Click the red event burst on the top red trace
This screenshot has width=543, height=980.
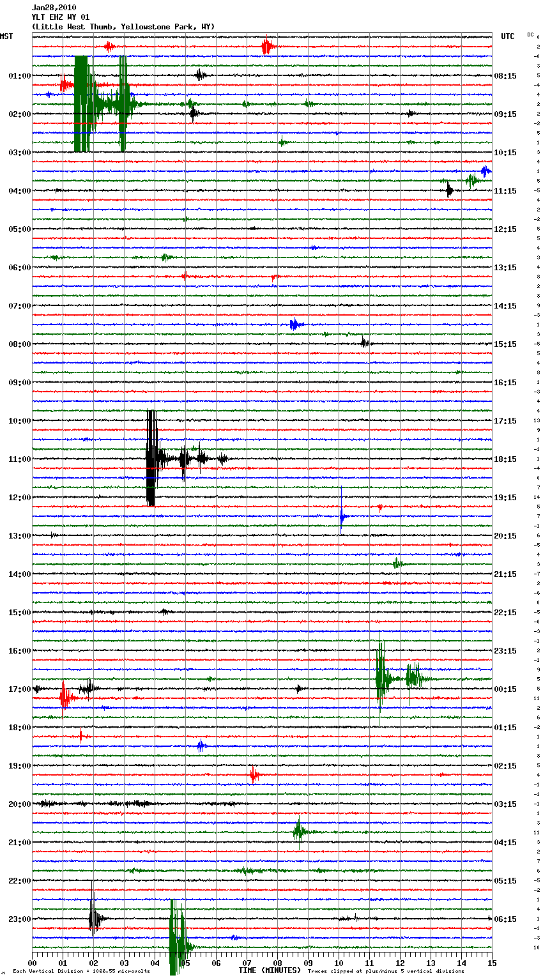point(267,47)
